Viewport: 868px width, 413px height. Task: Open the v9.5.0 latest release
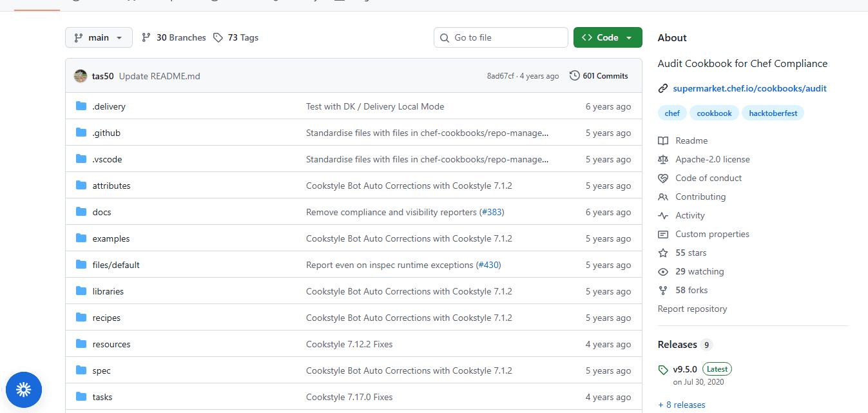pos(684,370)
